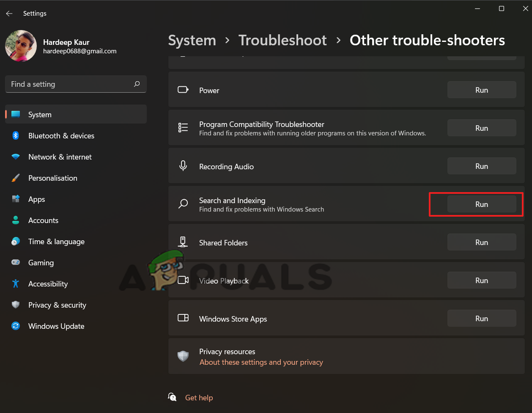Open Privacy & security settings
The width and height of the screenshot is (532, 413).
(57, 305)
